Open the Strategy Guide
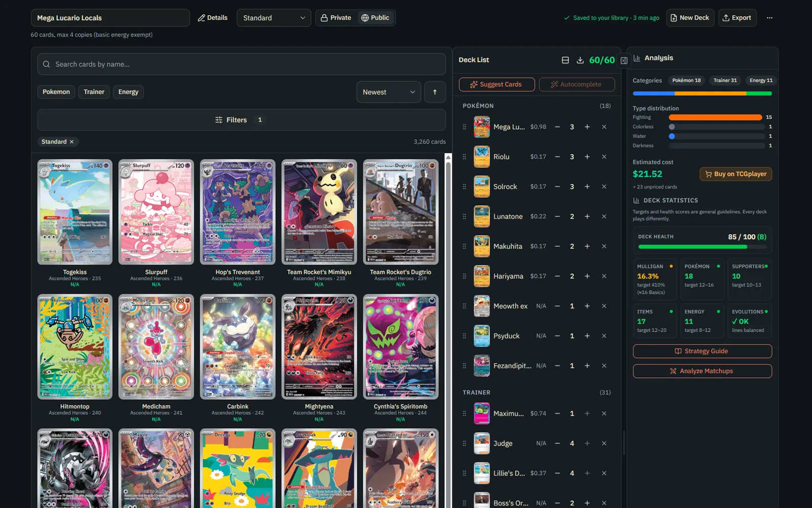Viewport: 812px width, 508px height. 702,351
